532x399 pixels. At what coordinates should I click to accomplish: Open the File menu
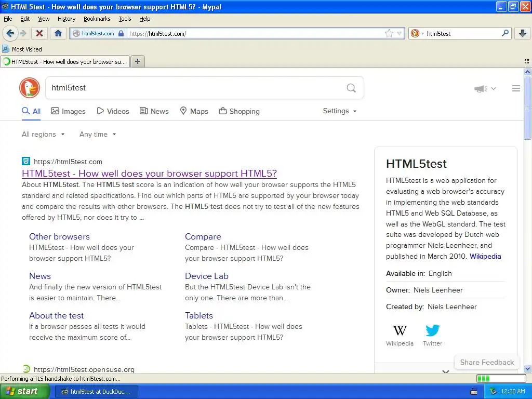point(8,19)
